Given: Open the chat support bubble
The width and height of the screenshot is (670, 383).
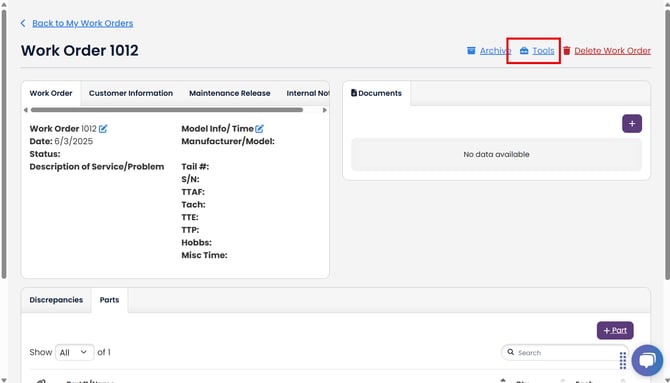Looking at the screenshot, I should pyautogui.click(x=647, y=360).
